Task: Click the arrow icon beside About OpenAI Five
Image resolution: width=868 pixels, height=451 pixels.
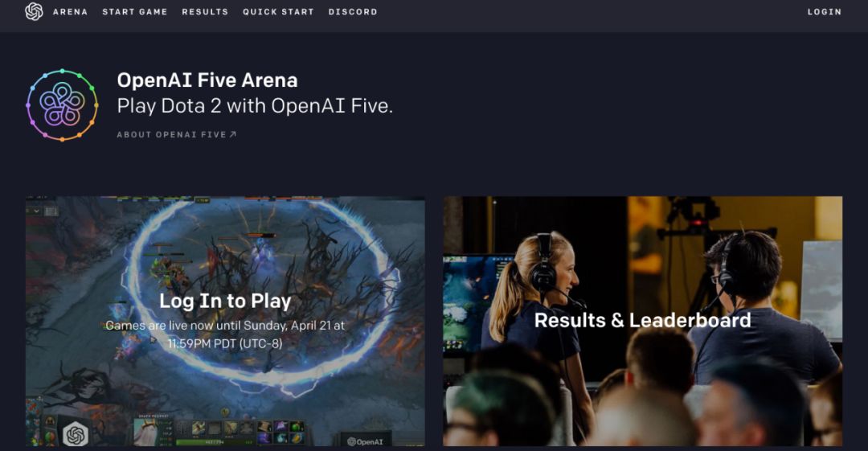Action: (x=233, y=134)
